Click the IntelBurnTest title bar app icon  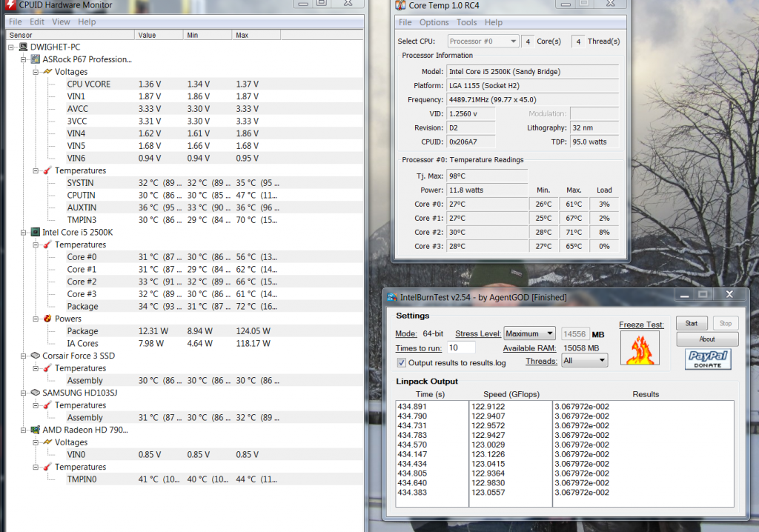(392, 296)
